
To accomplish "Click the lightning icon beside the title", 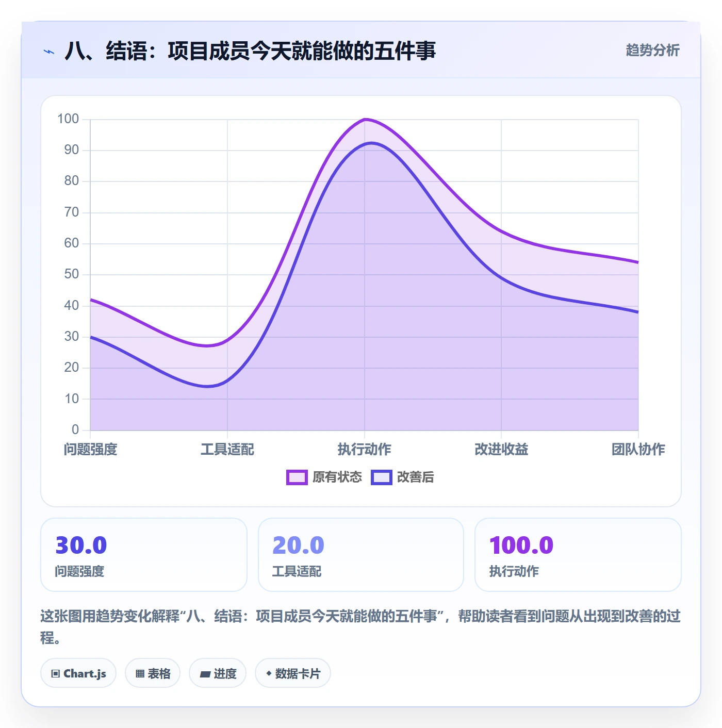I will point(49,52).
